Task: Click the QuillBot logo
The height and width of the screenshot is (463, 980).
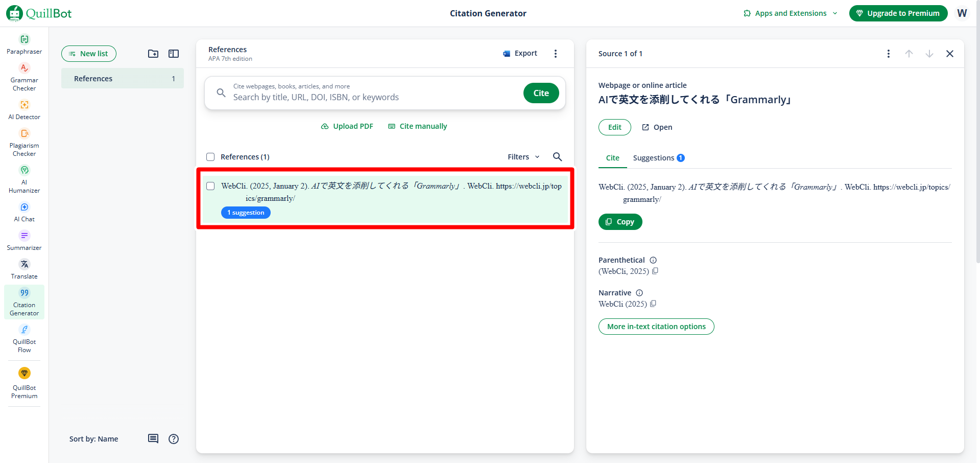Action: [39, 13]
